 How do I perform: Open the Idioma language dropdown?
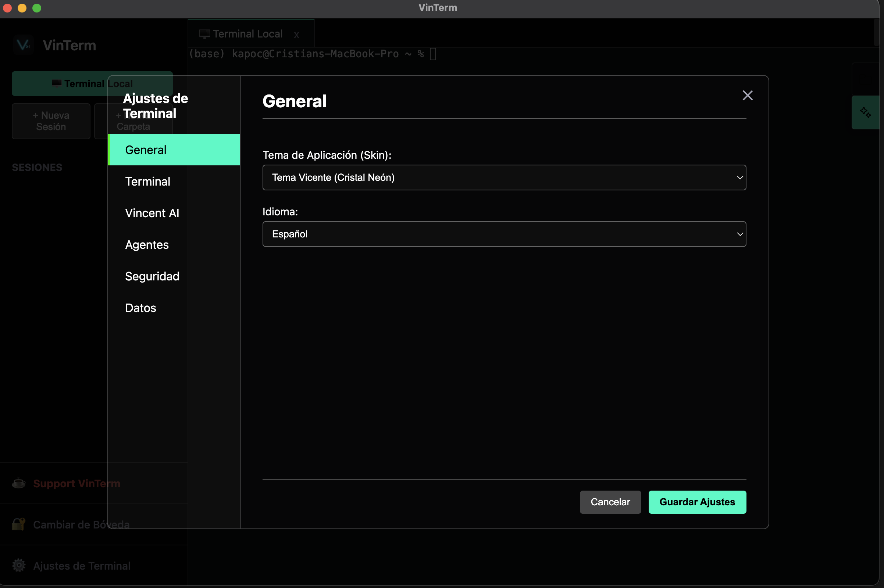tap(504, 234)
